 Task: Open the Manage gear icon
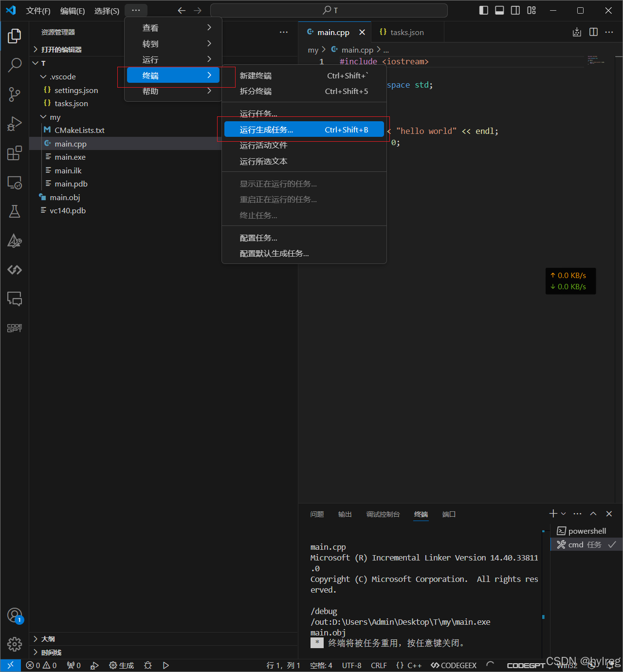click(x=15, y=644)
